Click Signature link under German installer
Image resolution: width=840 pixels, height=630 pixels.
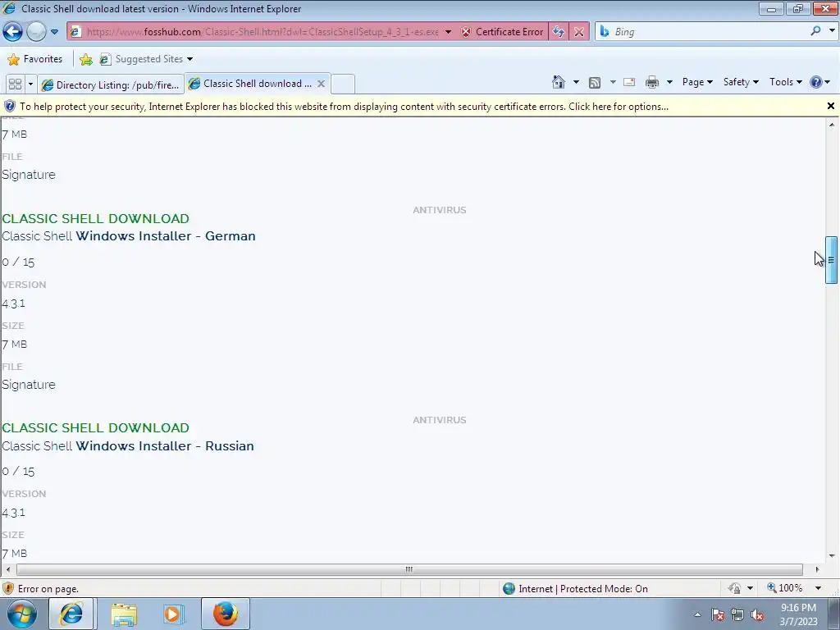tap(29, 385)
